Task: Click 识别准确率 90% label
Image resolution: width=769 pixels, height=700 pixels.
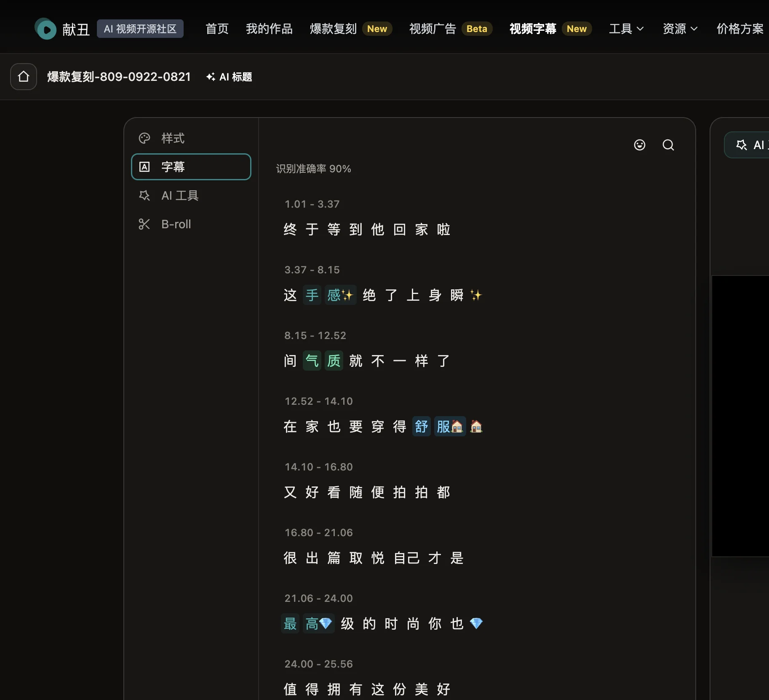Action: 314,169
